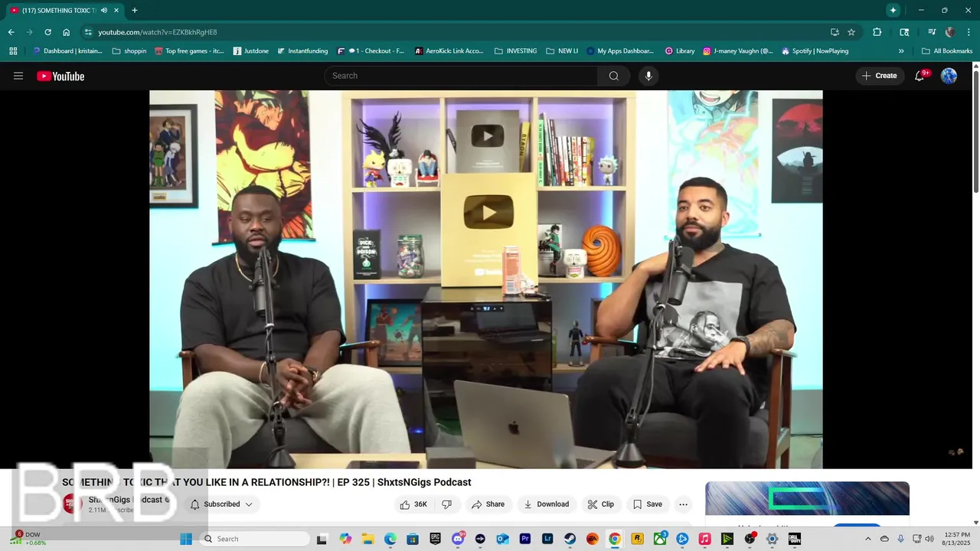
Task: Show hidden system tray icons chevron
Action: (x=867, y=539)
